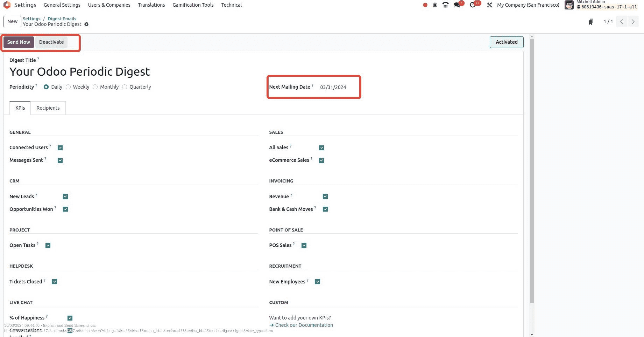Click the 1 / 1 pager counter
The width and height of the screenshot is (644, 337).
tap(608, 22)
